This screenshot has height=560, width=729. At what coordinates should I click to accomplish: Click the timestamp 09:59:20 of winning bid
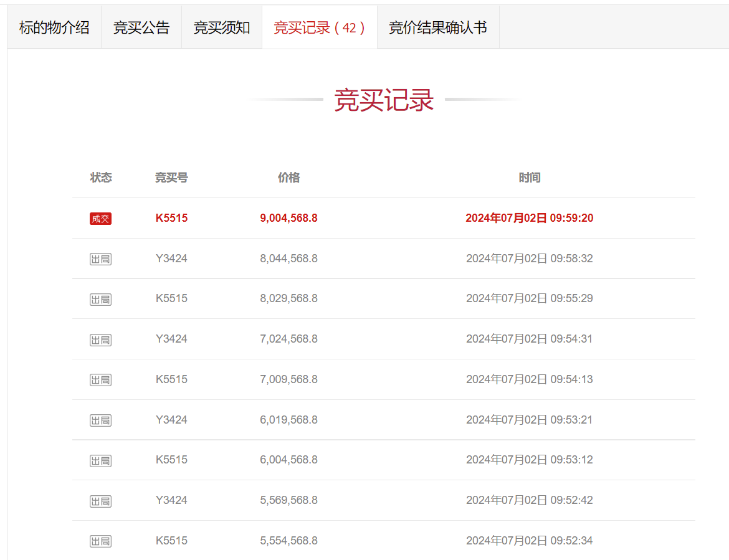tap(571, 218)
